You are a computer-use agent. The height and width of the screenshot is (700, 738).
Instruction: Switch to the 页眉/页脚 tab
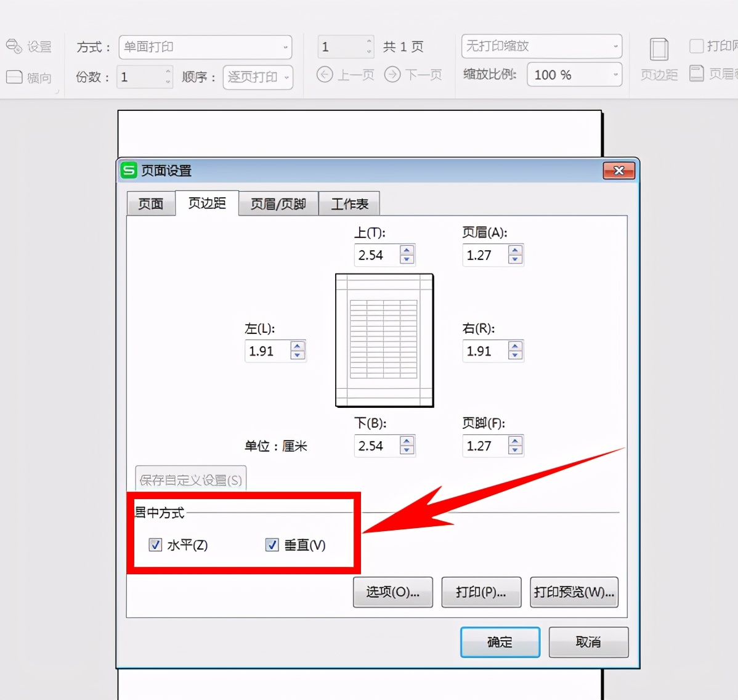[x=278, y=203]
